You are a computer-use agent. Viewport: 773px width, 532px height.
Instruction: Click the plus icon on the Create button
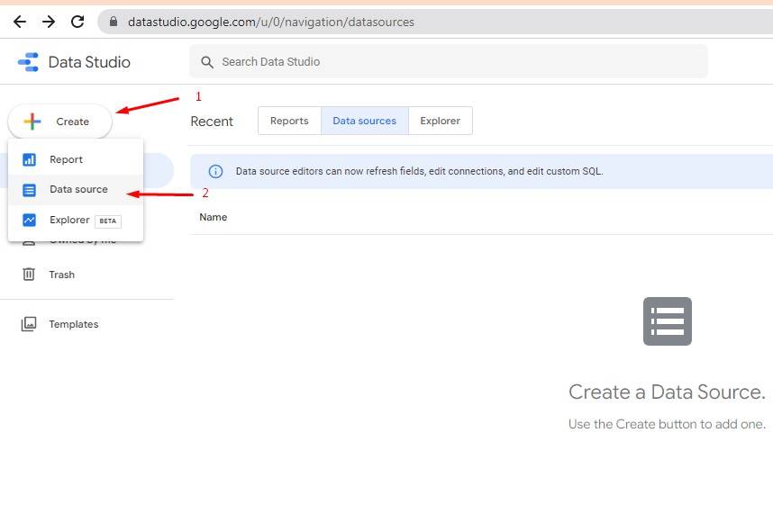click(x=33, y=121)
